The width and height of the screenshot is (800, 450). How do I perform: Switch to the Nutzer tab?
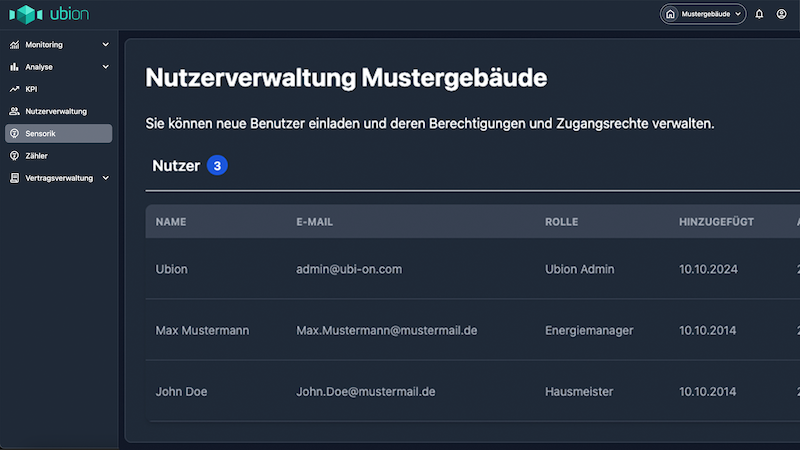click(176, 165)
